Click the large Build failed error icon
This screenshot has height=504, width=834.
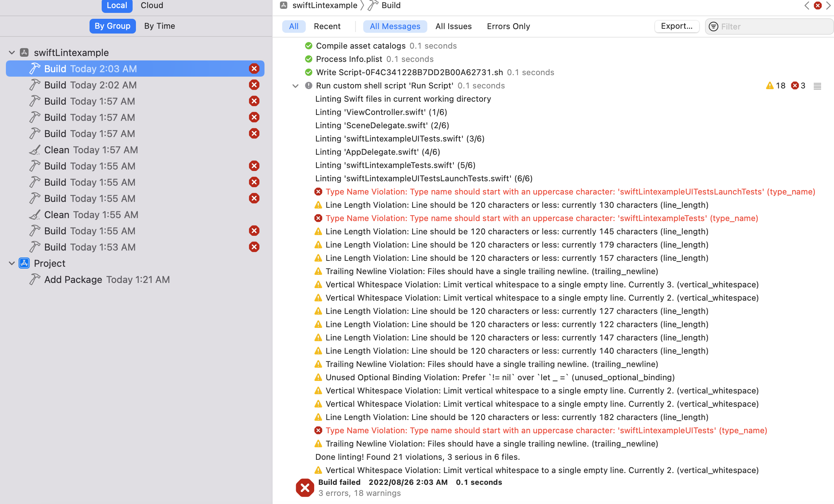coord(305,487)
